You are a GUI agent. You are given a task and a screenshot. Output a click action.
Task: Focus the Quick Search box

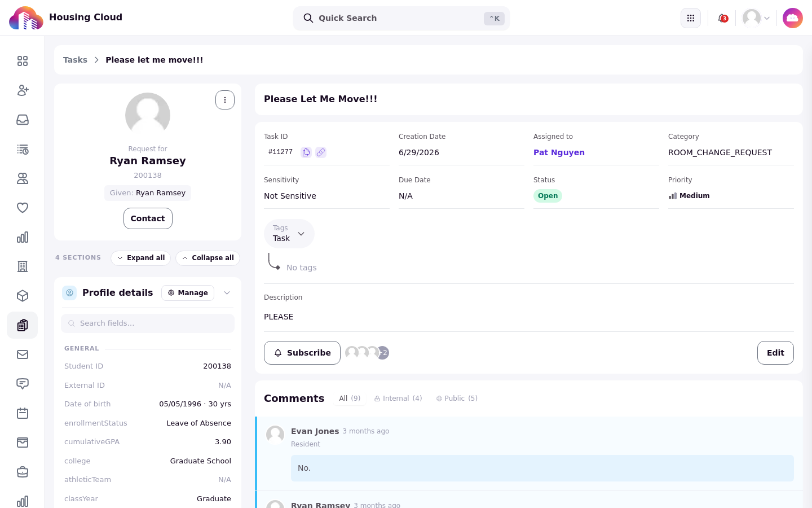coord(401,18)
